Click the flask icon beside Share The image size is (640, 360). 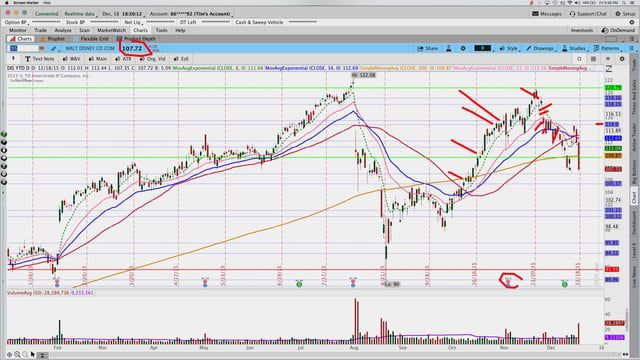(x=449, y=48)
